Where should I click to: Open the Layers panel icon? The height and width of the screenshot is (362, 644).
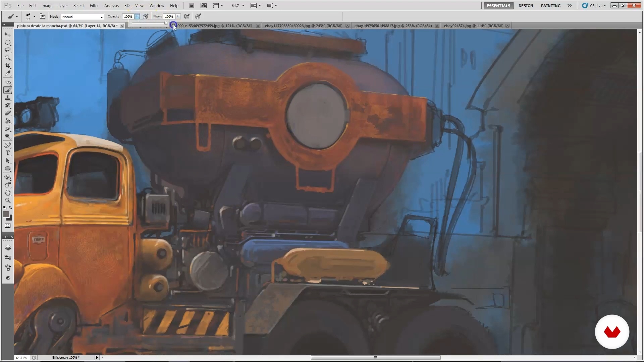point(8,248)
